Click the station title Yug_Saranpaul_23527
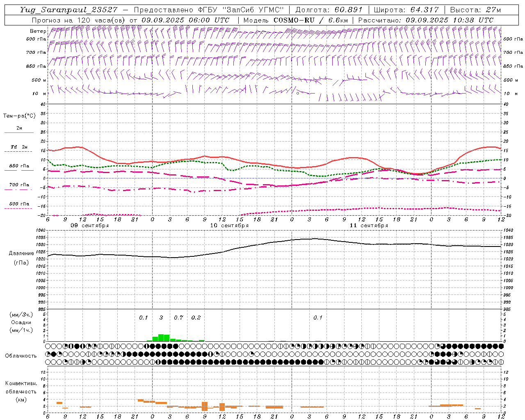This screenshot has width=525, height=420. [69, 10]
